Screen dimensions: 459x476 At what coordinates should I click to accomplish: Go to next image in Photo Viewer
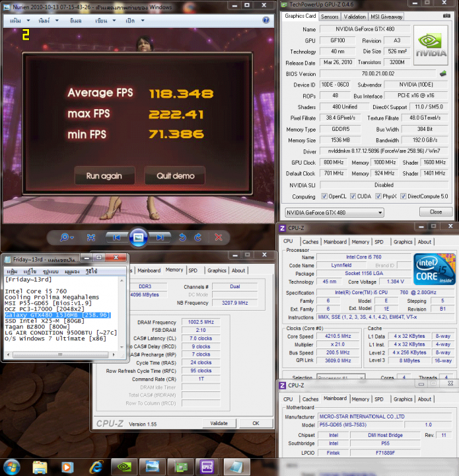(160, 237)
